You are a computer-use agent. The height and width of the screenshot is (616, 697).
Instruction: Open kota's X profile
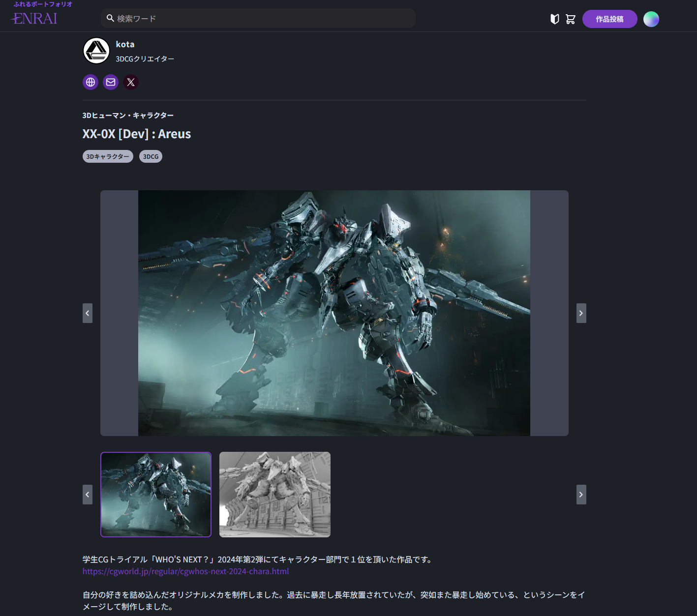pos(131,82)
